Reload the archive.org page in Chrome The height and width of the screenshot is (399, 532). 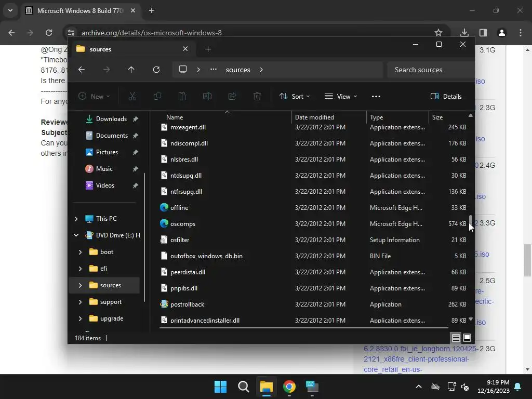pyautogui.click(x=49, y=33)
